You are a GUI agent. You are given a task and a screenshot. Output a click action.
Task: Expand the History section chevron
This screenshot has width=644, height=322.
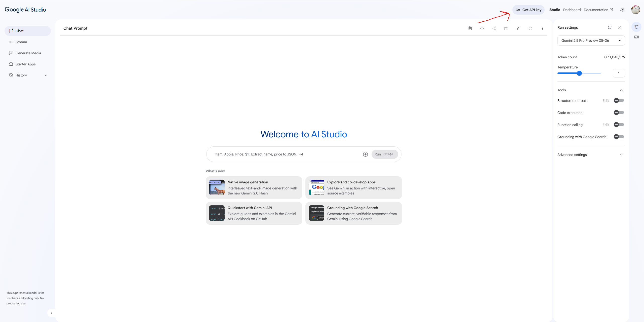tap(46, 75)
